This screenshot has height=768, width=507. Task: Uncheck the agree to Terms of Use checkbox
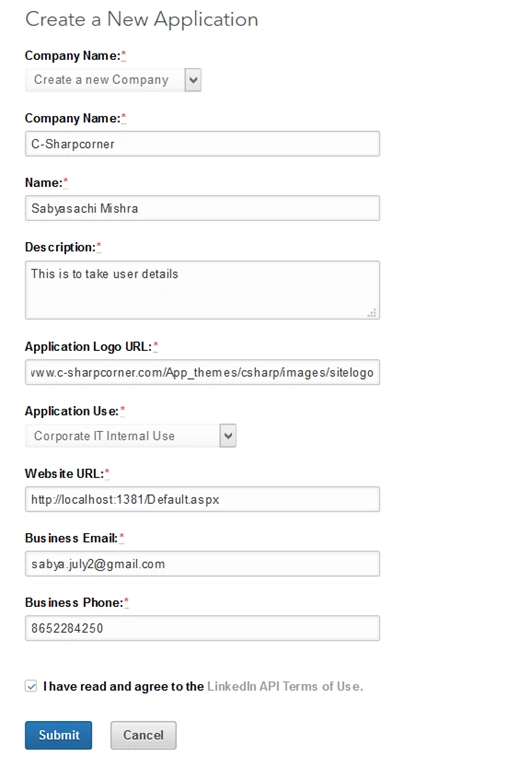pyautogui.click(x=31, y=686)
